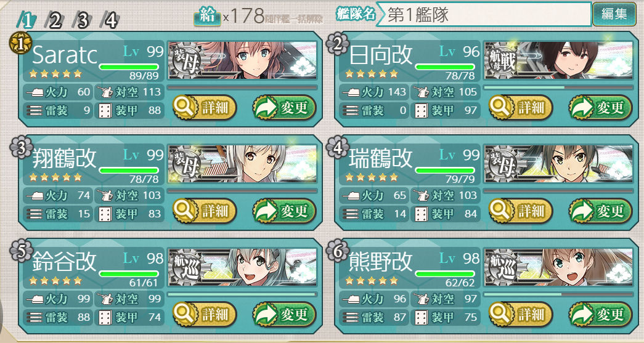Click the flagship number 1 badge
The width and height of the screenshot is (644, 343).
tap(20, 43)
